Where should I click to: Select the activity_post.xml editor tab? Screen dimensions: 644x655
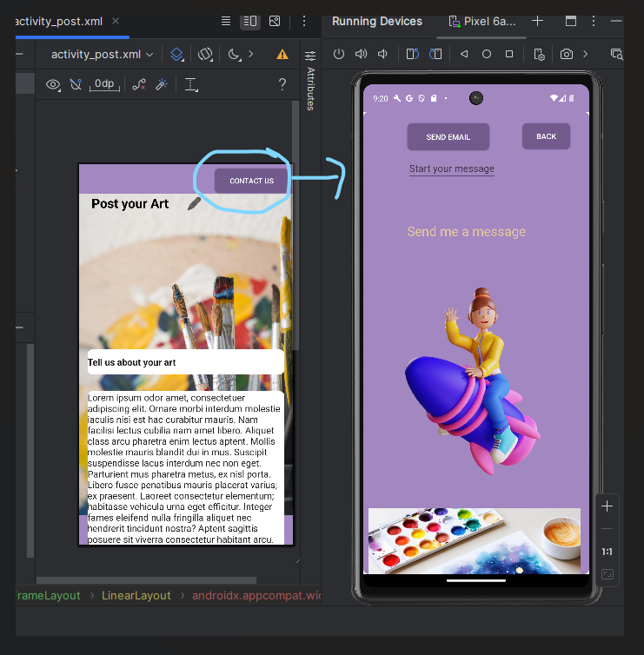[58, 22]
